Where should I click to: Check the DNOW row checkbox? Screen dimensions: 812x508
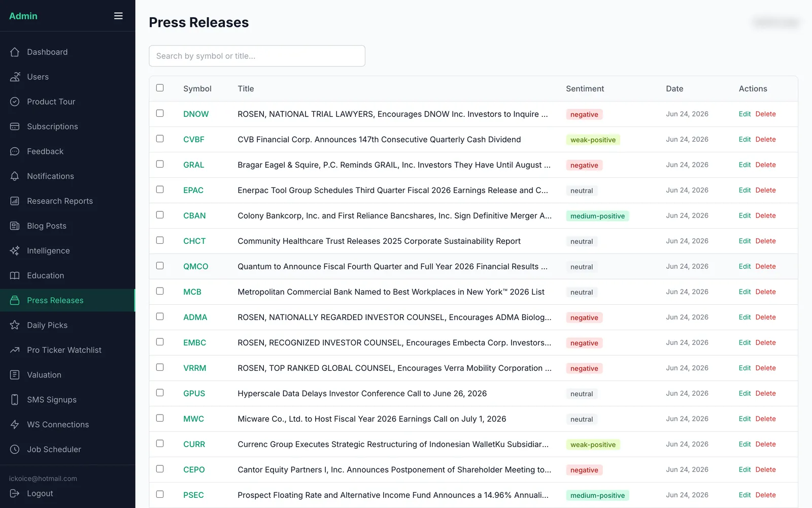[160, 113]
